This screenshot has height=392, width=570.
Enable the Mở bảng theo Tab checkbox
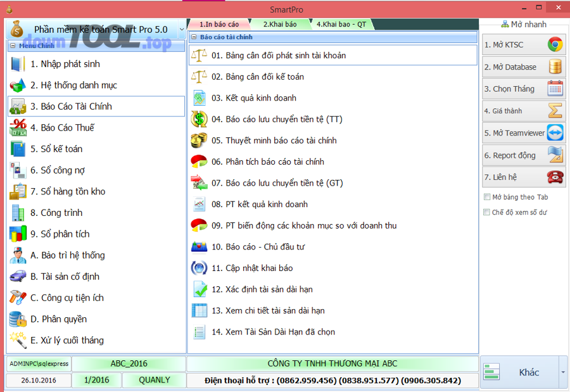coord(487,198)
